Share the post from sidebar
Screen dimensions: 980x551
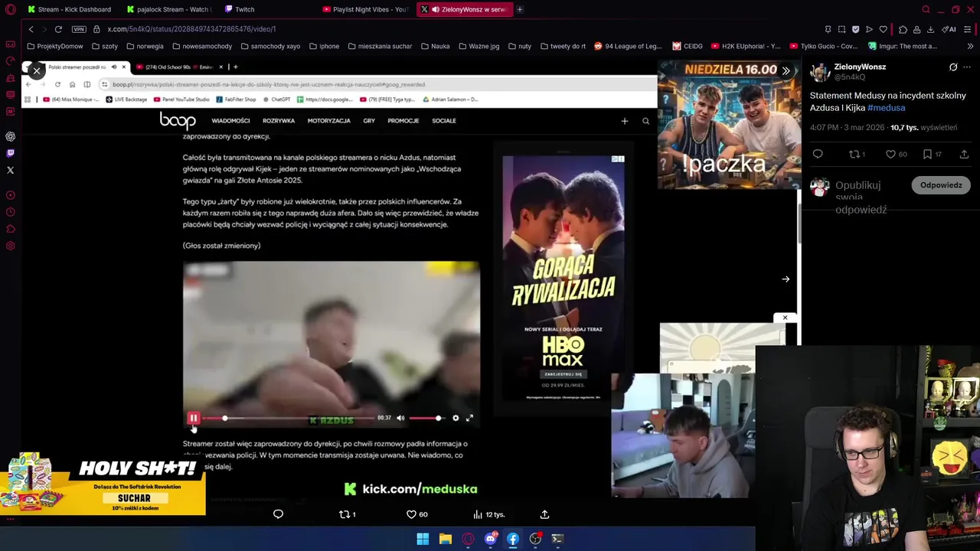[964, 154]
